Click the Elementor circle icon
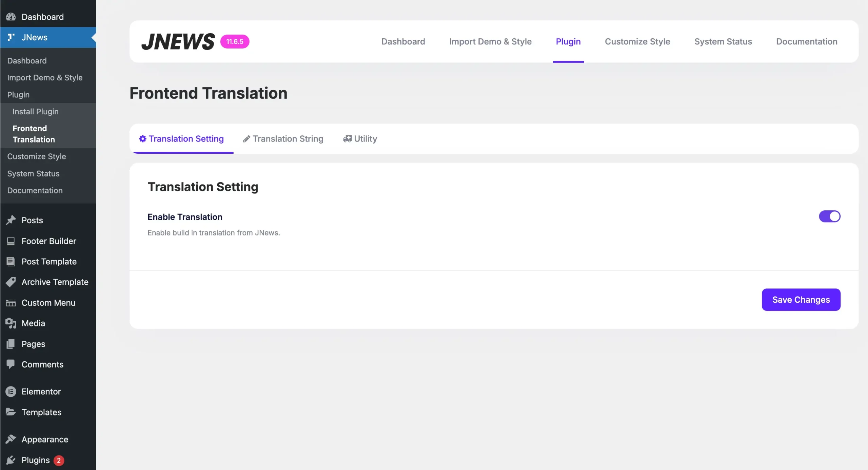 coord(11,392)
